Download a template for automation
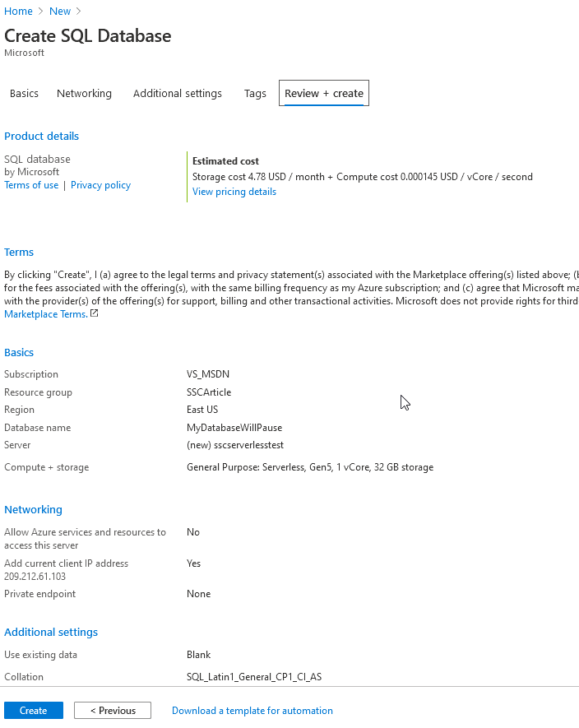The width and height of the screenshot is (579, 728). coord(252,711)
